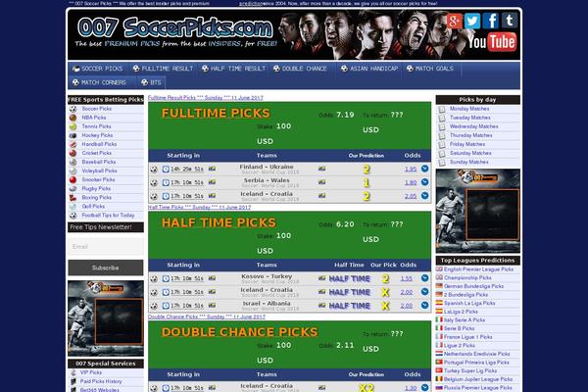
Task: Expand the Iceland - Croatia half time row arrow
Action: [424, 292]
